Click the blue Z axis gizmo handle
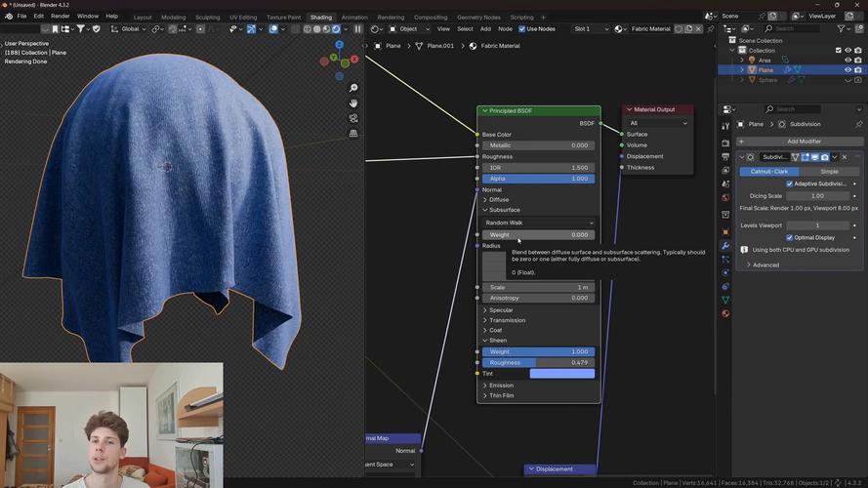The width and height of the screenshot is (868, 488). click(x=340, y=44)
